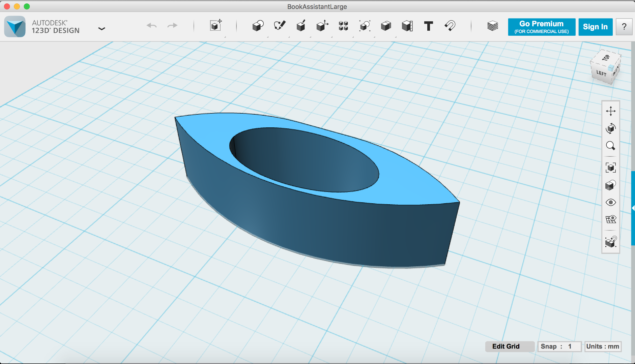Select the Measure tool
The height and width of the screenshot is (364, 635).
[407, 26]
